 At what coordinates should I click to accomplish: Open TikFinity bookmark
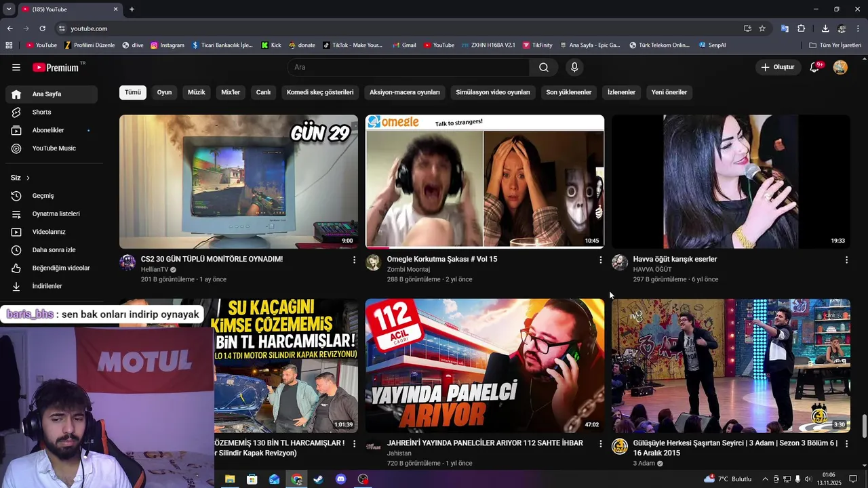pos(537,45)
